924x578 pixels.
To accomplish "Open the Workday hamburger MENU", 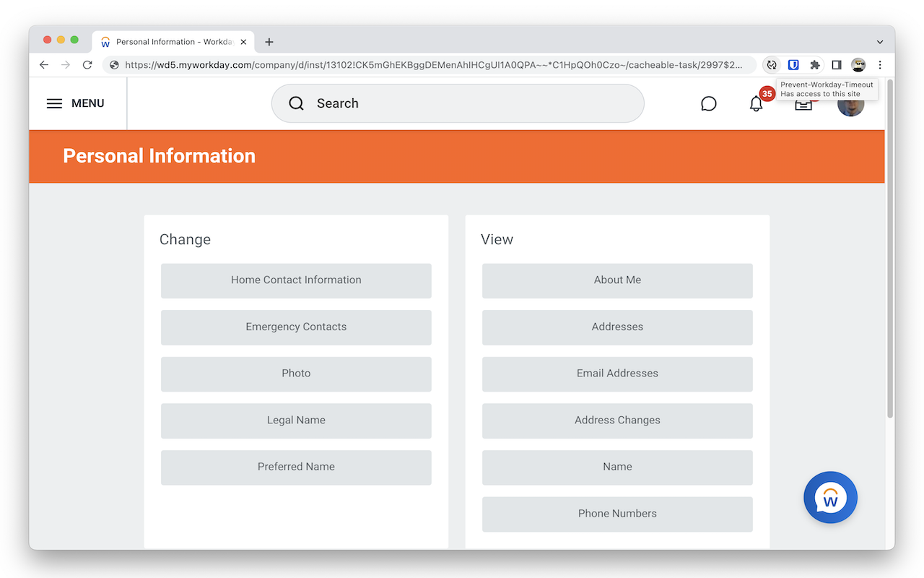I will (x=75, y=103).
